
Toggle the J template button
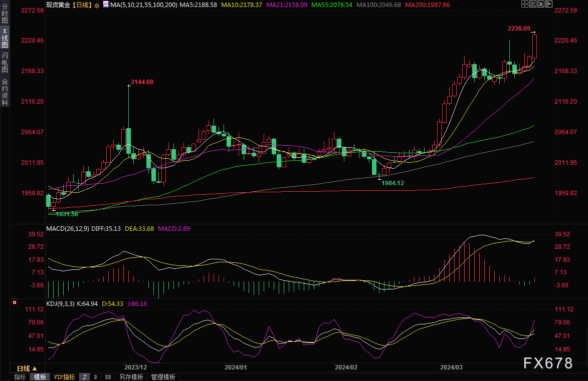[84, 377]
